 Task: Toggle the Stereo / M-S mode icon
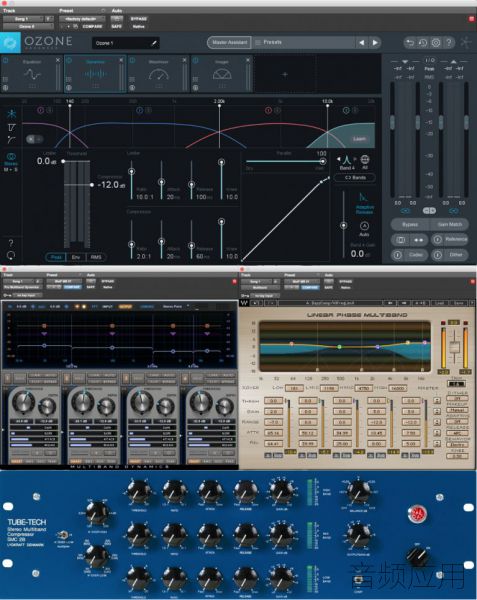pos(11,157)
